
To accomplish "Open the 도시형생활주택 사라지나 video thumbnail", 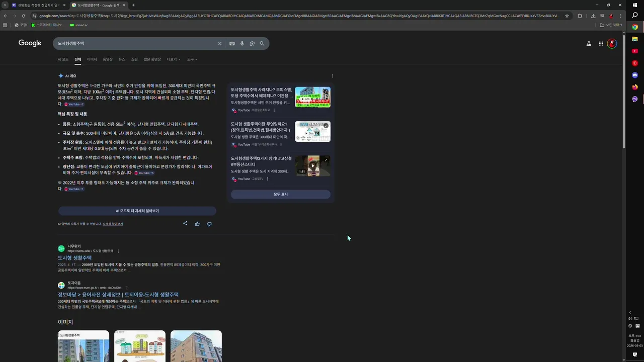I will coord(313,97).
